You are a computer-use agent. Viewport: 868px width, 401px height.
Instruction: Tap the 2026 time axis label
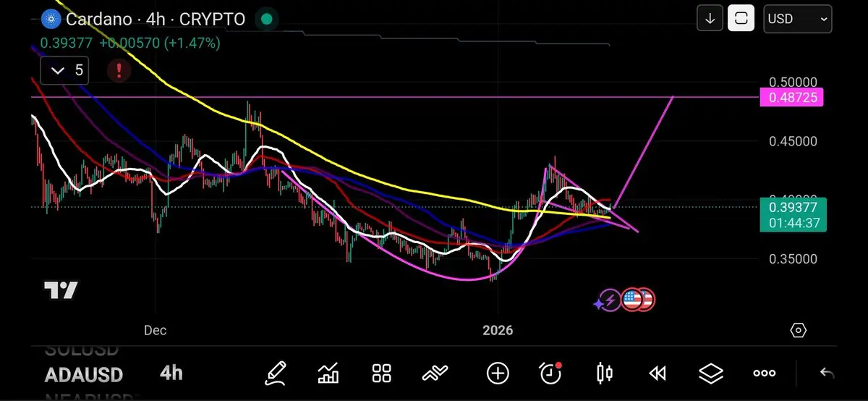[498, 330]
